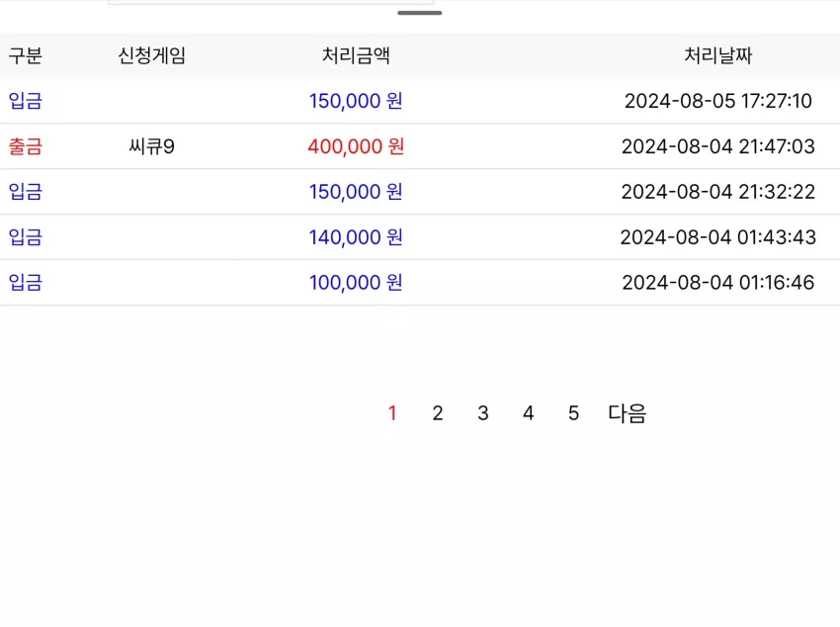The image size is (840, 627).
Task: Click the 처리날짜 column header
Action: click(x=717, y=55)
